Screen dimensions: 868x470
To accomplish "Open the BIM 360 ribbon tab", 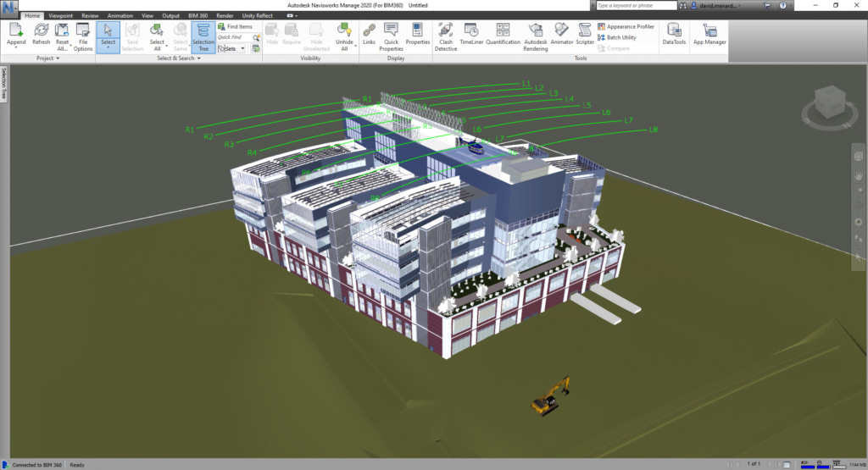I will tap(198, 15).
